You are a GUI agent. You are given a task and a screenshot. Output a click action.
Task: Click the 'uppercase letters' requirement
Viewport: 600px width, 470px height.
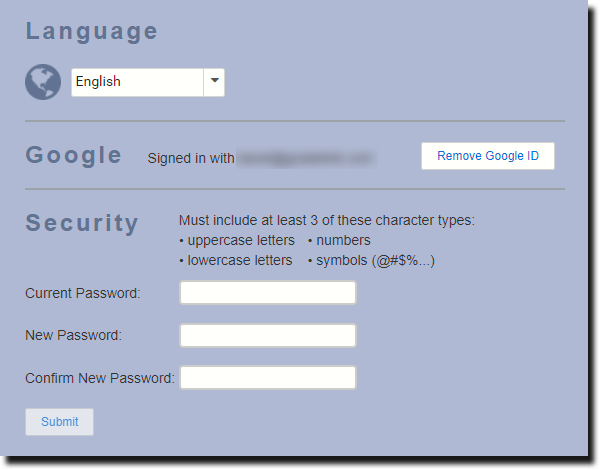coord(241,240)
